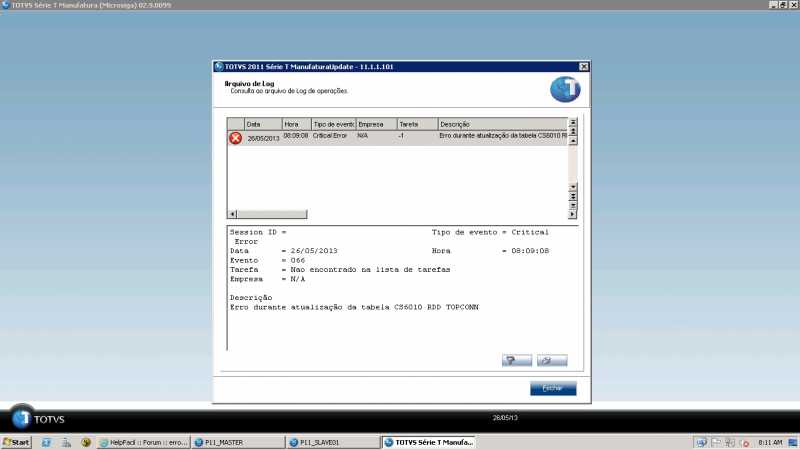Image resolution: width=800 pixels, height=450 pixels.
Task: Select the 08:09:08 time cell in log row
Action: pos(296,136)
